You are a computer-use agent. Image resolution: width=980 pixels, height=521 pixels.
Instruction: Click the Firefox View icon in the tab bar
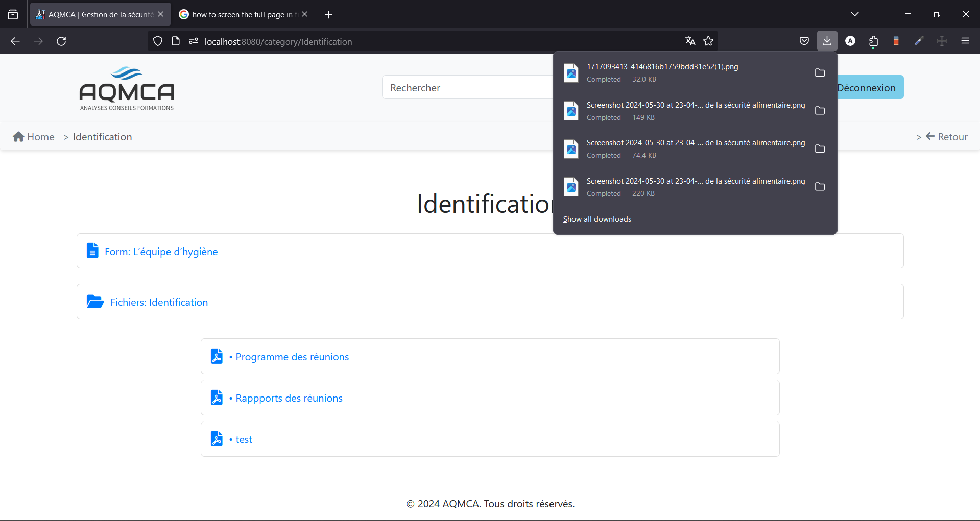(13, 14)
